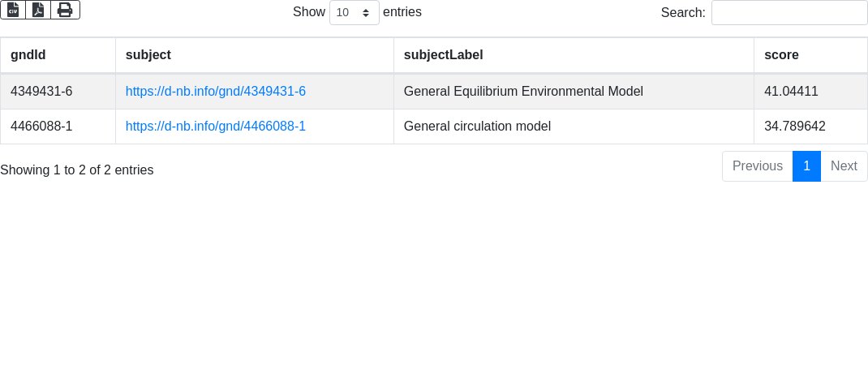
Task: Open link d-nb.info/gnd/4349431-6
Action: pos(215,92)
